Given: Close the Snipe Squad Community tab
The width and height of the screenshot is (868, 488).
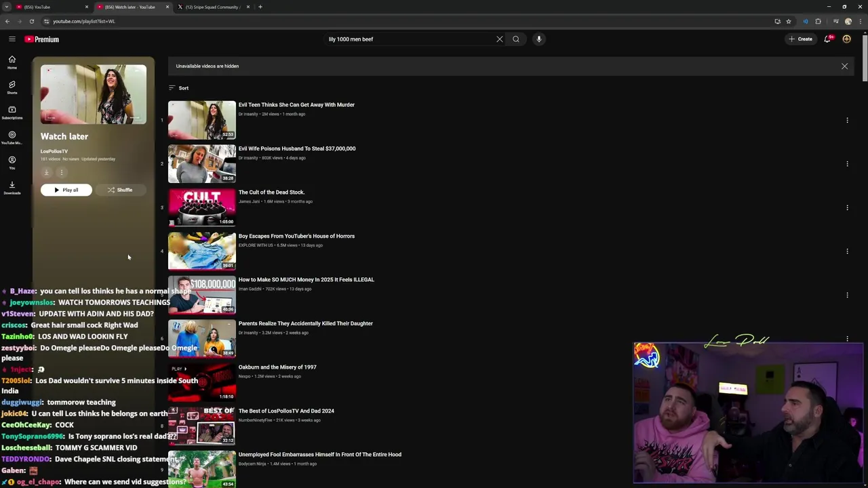Looking at the screenshot, I should tap(248, 7).
